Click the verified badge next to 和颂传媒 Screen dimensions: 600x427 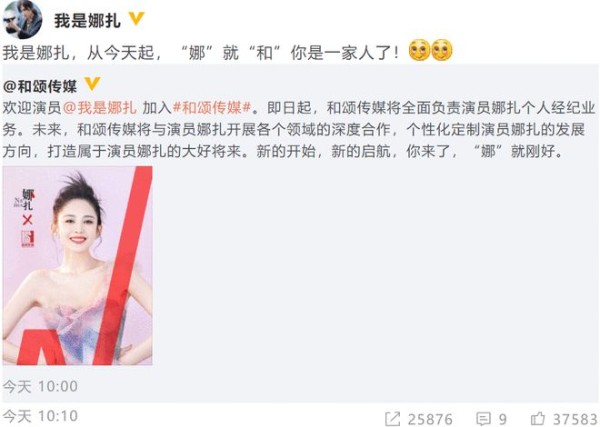point(92,84)
